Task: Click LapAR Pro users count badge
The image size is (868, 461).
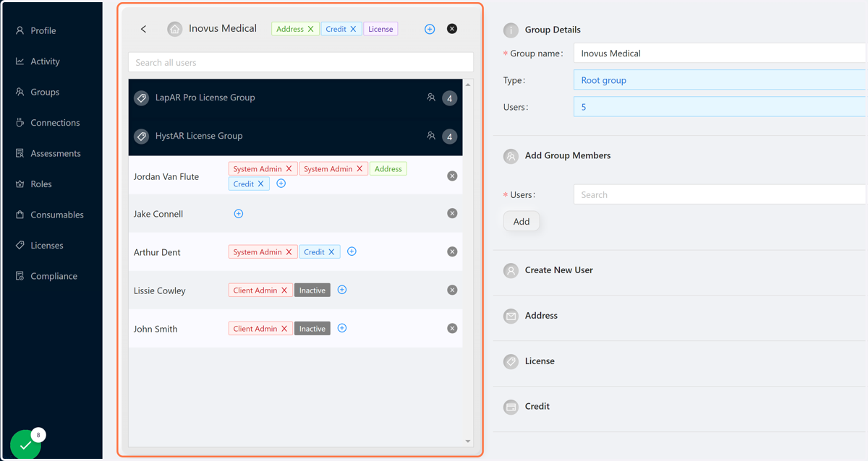Action: (x=450, y=98)
